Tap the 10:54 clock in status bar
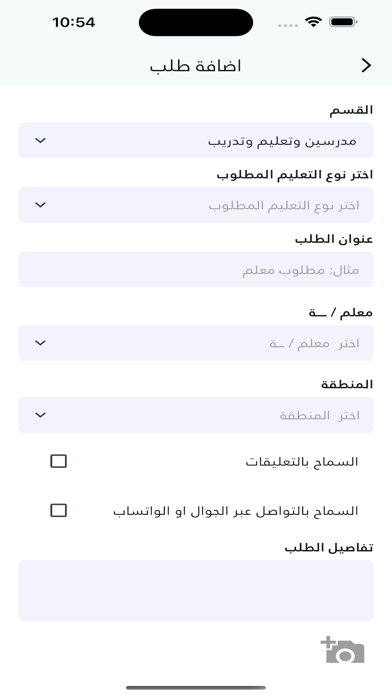The height and width of the screenshot is (696, 392). [x=74, y=22]
